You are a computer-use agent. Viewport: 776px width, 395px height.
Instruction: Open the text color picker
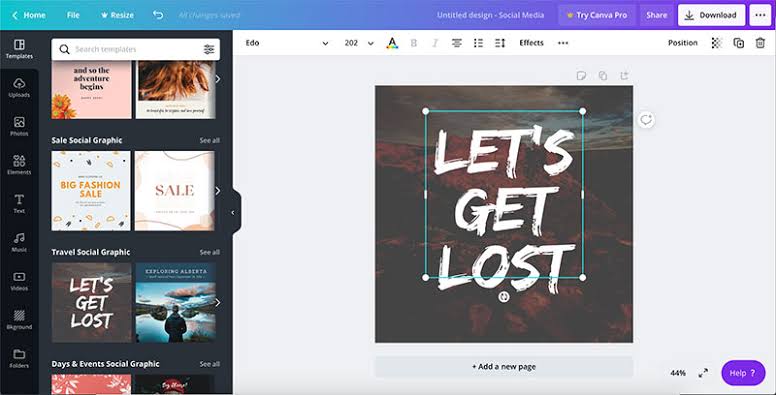pyautogui.click(x=392, y=43)
